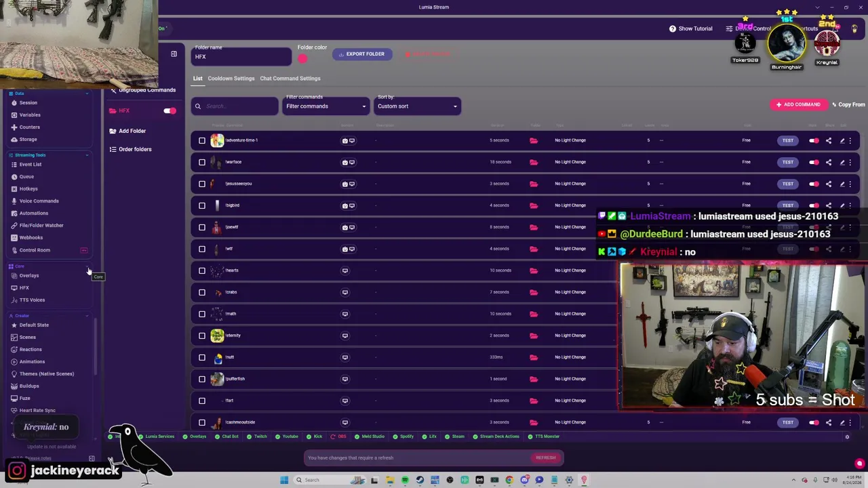Open the Fuze page
Viewport: 868px width, 488px height.
coord(24,398)
